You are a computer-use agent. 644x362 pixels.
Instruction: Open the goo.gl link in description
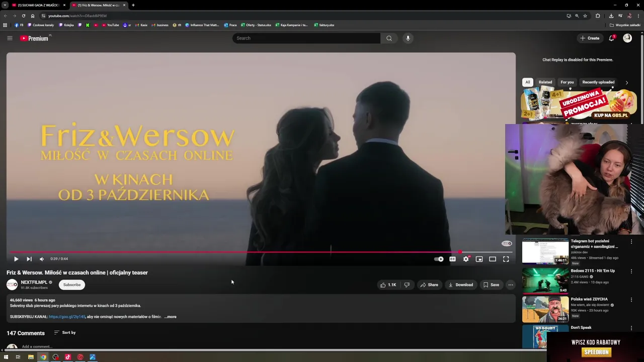(x=67, y=317)
